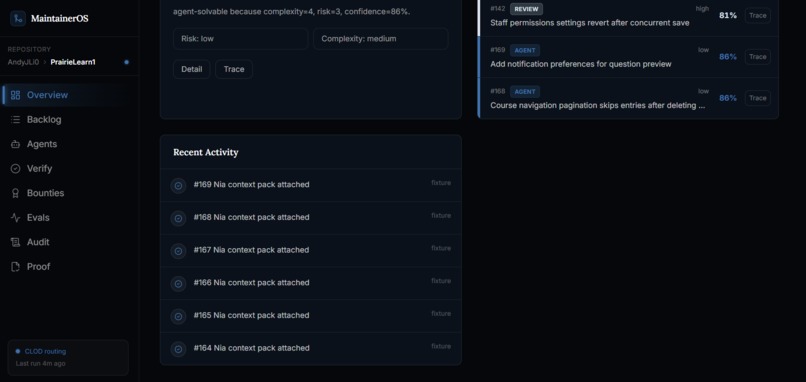Click the 'Last run 4m ago' text
Image resolution: width=806 pixels, height=382 pixels.
click(41, 363)
